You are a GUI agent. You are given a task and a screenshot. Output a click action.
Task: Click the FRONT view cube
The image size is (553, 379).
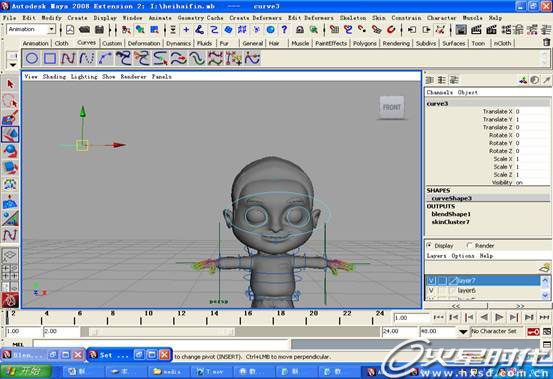[391, 107]
